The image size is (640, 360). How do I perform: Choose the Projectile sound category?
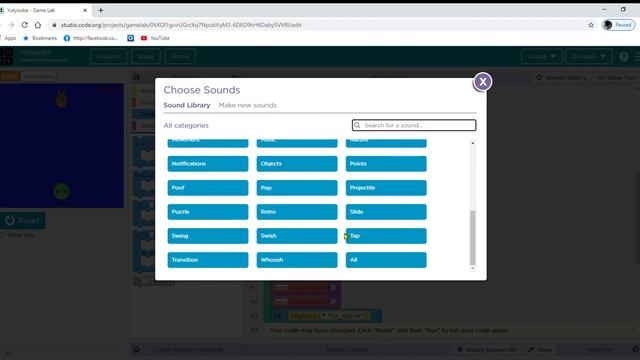pyautogui.click(x=386, y=188)
